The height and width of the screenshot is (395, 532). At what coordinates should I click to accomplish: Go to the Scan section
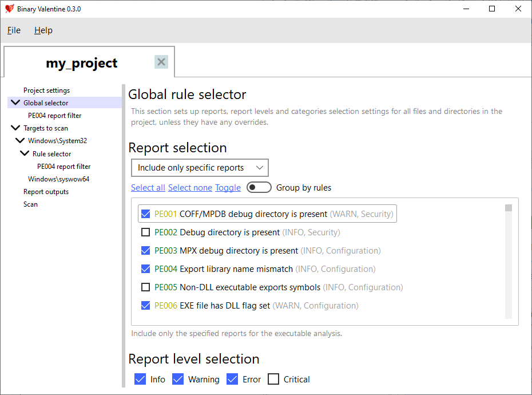click(x=30, y=204)
